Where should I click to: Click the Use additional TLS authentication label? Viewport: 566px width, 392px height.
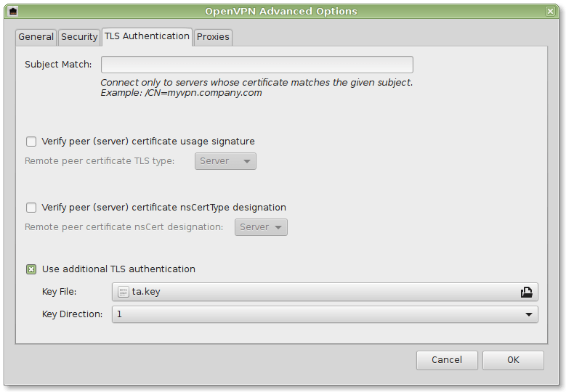118,269
